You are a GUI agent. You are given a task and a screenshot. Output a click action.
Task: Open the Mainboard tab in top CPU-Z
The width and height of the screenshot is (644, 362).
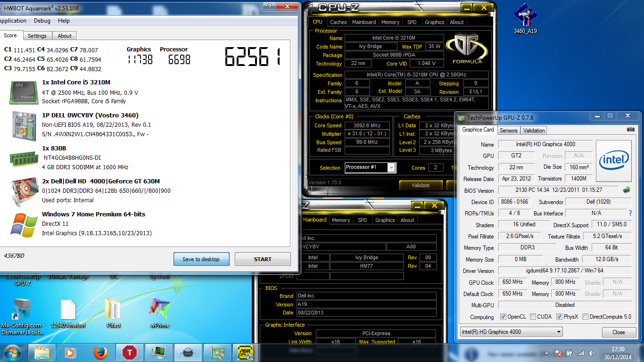point(364,22)
